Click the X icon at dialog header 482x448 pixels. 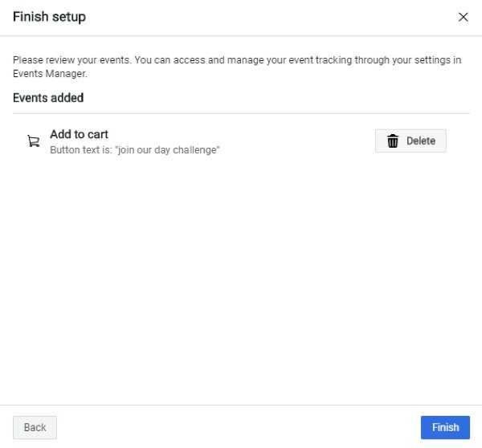coord(463,17)
